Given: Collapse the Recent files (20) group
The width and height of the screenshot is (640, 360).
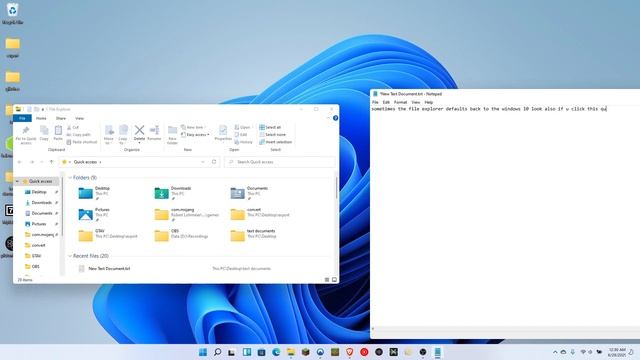Looking at the screenshot, I should point(70,256).
